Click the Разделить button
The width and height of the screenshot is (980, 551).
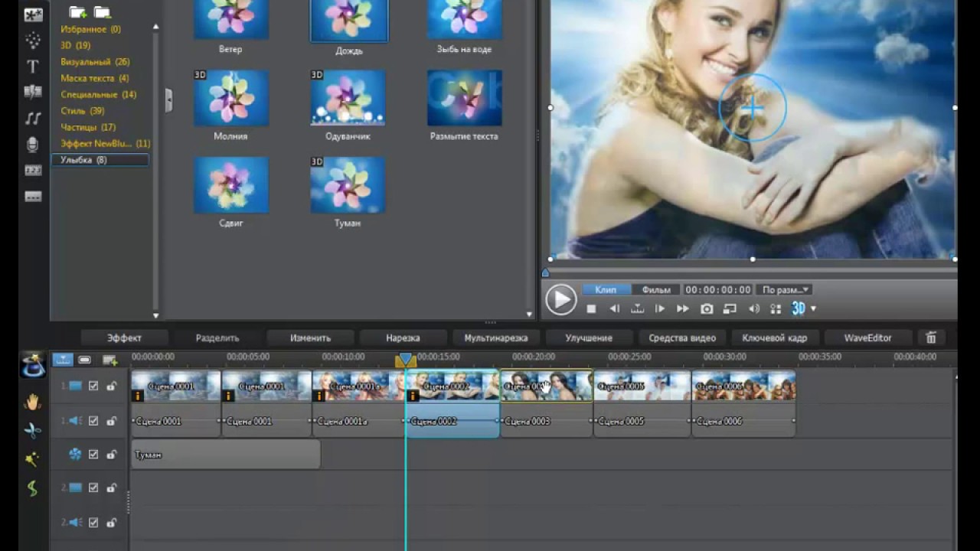click(217, 337)
